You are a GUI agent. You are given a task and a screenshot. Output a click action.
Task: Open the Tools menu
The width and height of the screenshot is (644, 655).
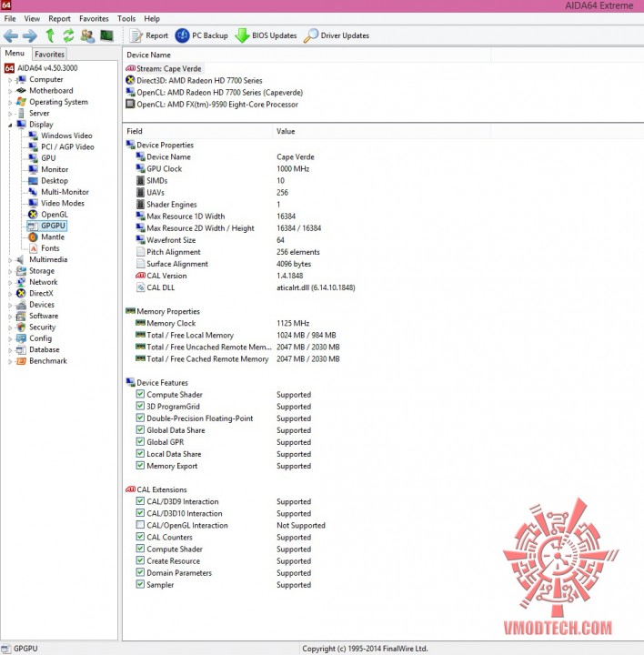coord(126,19)
